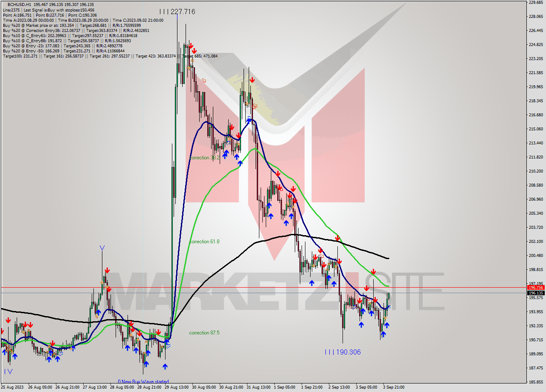
Task: Click the 185.855 price axis value
Action: coord(536,382)
